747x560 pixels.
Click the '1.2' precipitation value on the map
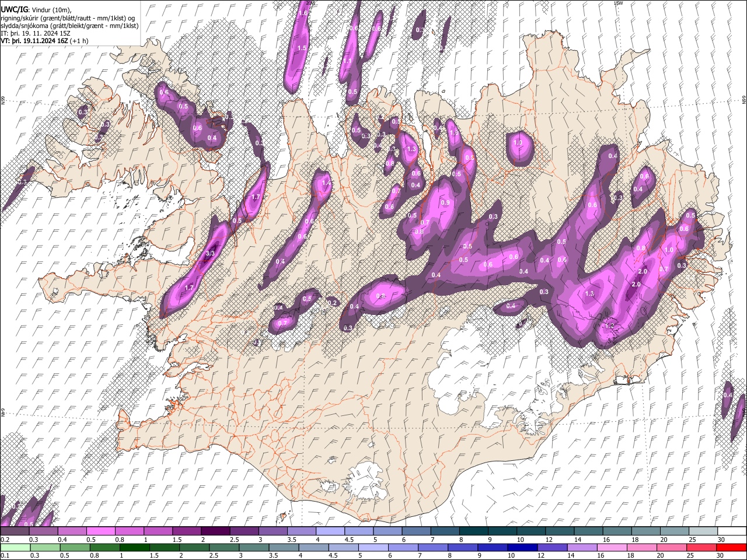(610, 325)
